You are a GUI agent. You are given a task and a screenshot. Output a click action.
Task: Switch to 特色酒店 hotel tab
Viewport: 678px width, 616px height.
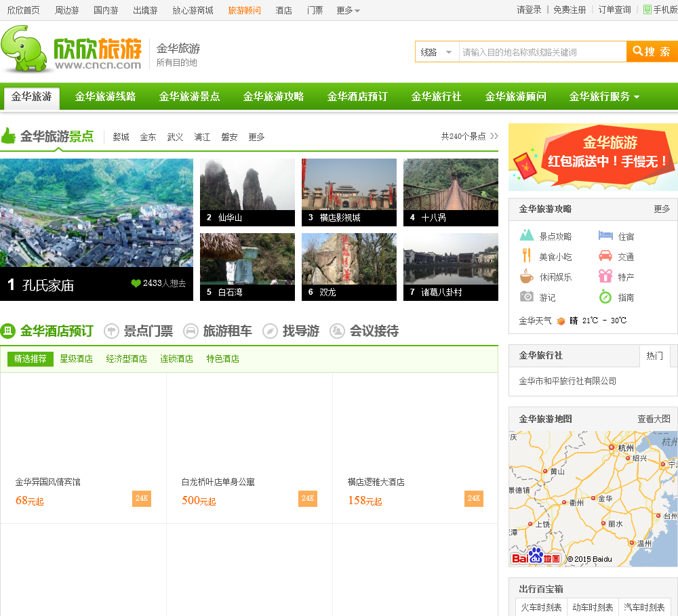coord(222,358)
